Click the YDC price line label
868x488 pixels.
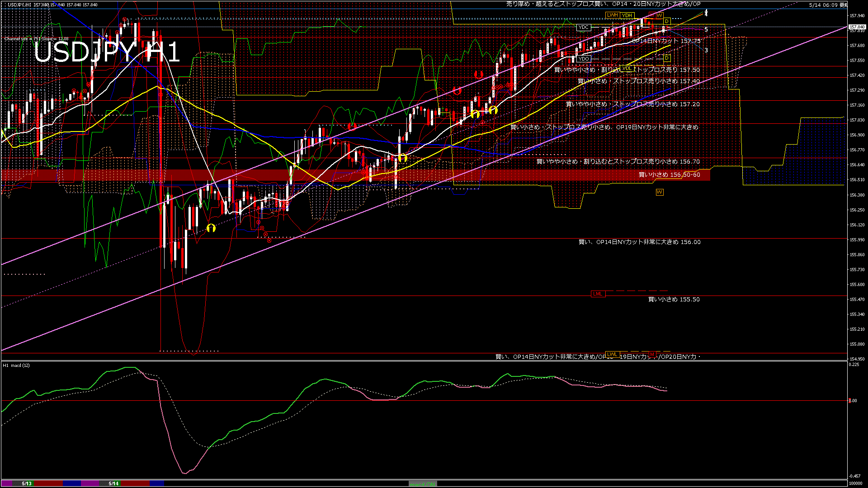584,27
